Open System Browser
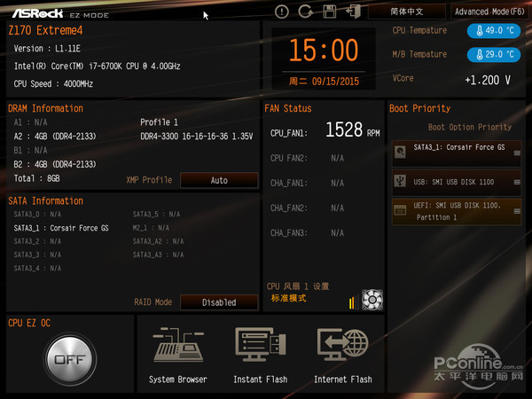 click(178, 355)
